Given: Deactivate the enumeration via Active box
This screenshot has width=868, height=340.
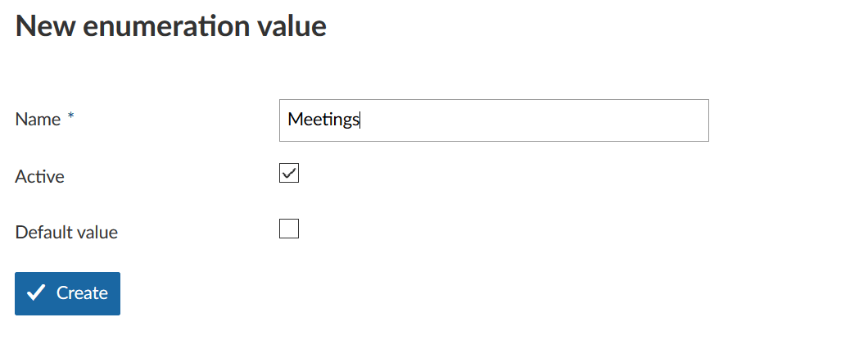Looking at the screenshot, I should tap(289, 173).
